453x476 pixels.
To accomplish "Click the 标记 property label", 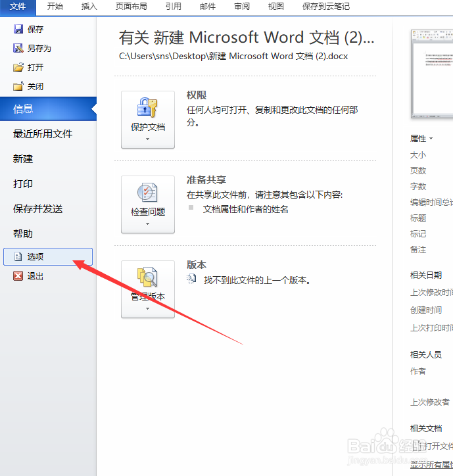I will (418, 234).
